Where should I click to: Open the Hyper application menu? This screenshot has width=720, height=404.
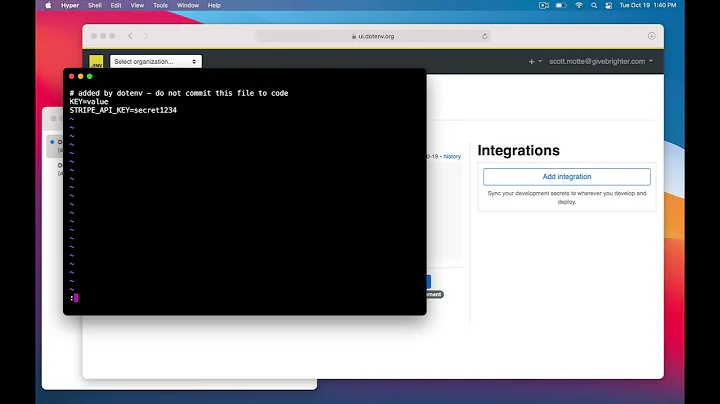[x=70, y=6]
